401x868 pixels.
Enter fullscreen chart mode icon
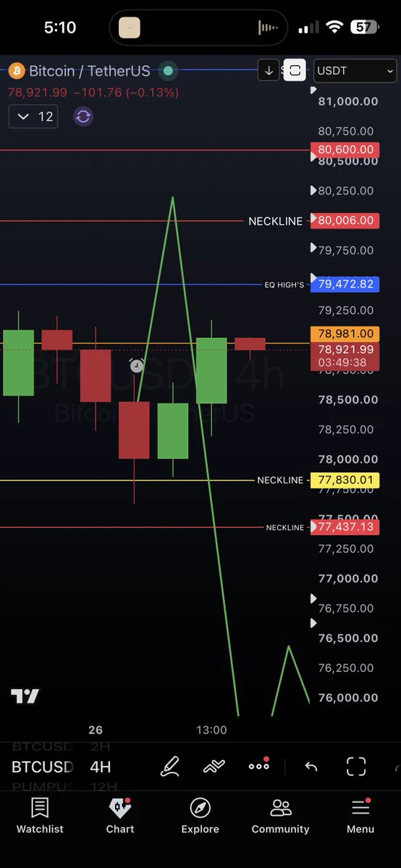tap(356, 767)
